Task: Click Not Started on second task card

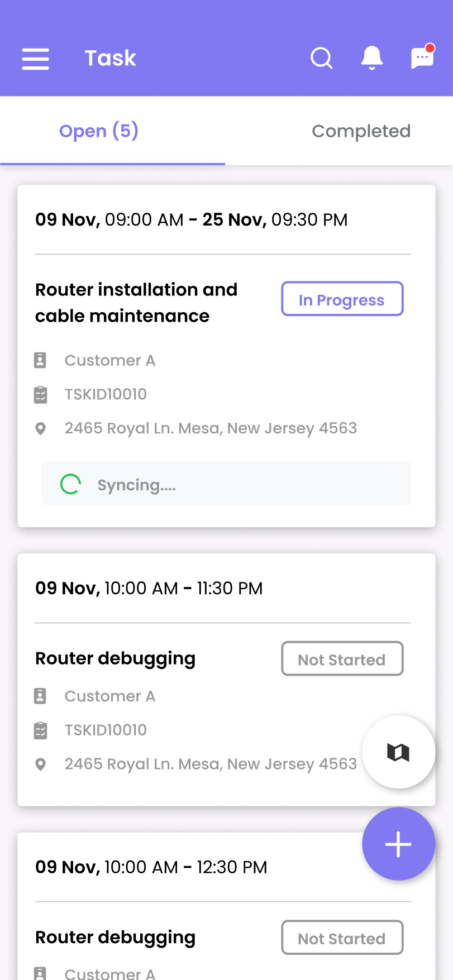Action: pyautogui.click(x=342, y=659)
